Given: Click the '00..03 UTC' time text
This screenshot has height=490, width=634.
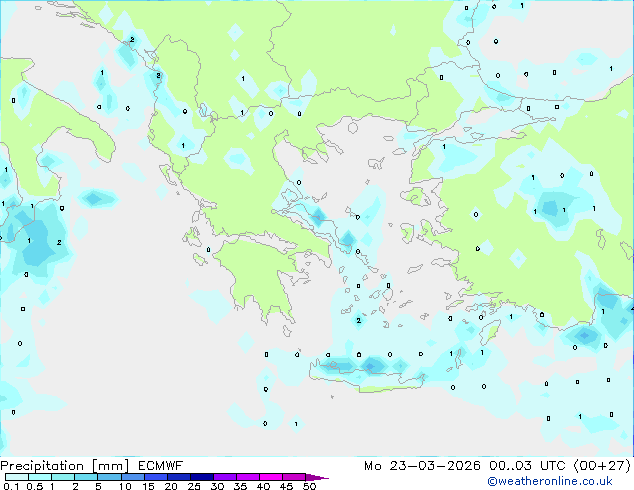Looking at the screenshot, I should pyautogui.click(x=527, y=466).
